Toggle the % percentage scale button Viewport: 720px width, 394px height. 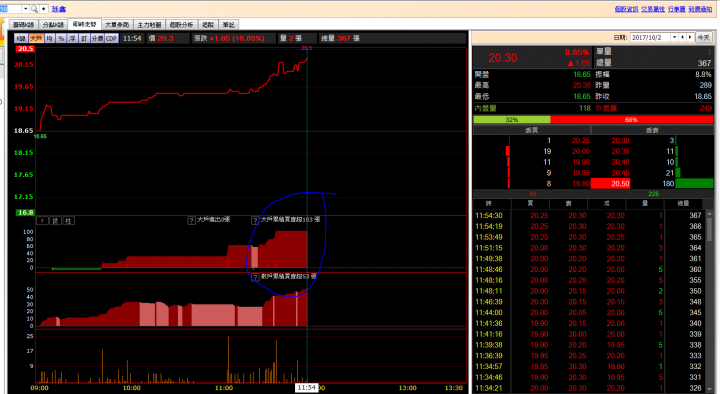click(x=61, y=39)
